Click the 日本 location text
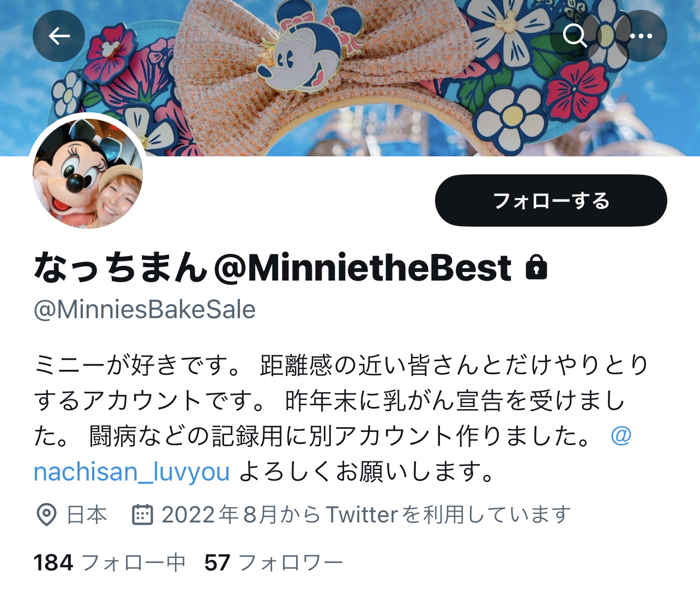700x590 pixels. (87, 515)
